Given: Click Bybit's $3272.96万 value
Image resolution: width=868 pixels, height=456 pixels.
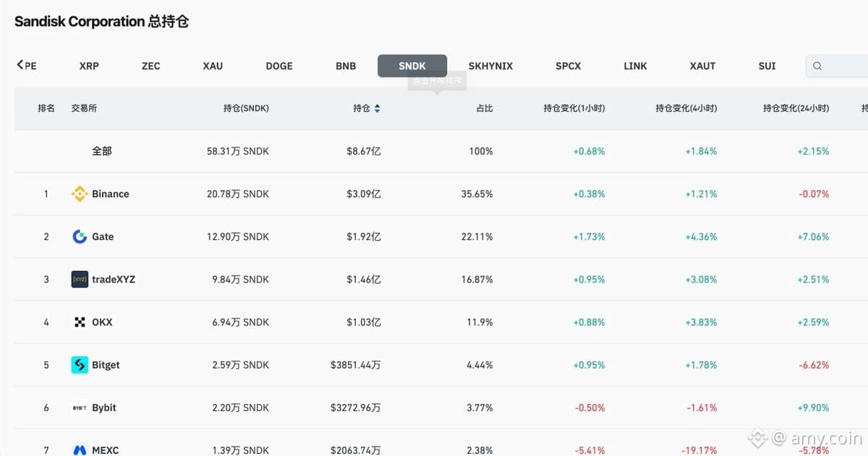Looking at the screenshot, I should pos(356,408).
